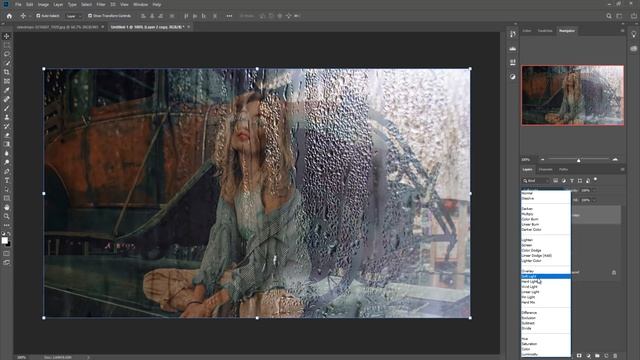Select the Rectangular Marquee tool
This screenshot has height=360, width=640.
click(7, 45)
